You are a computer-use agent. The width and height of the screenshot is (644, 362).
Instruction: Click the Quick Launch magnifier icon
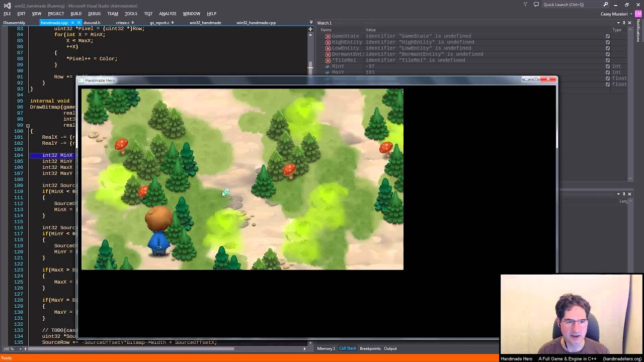[x=606, y=5]
